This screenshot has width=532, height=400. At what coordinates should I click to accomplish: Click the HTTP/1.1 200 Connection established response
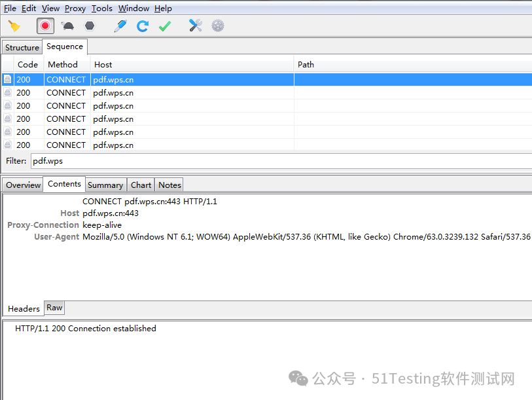pos(86,329)
